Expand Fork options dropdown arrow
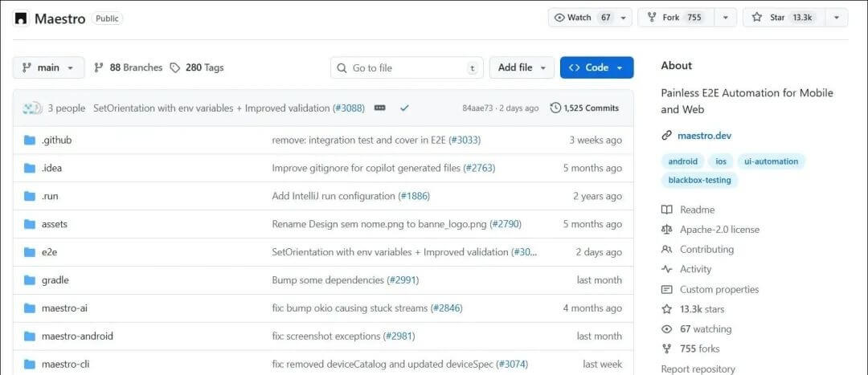868x375 pixels. coord(725,18)
